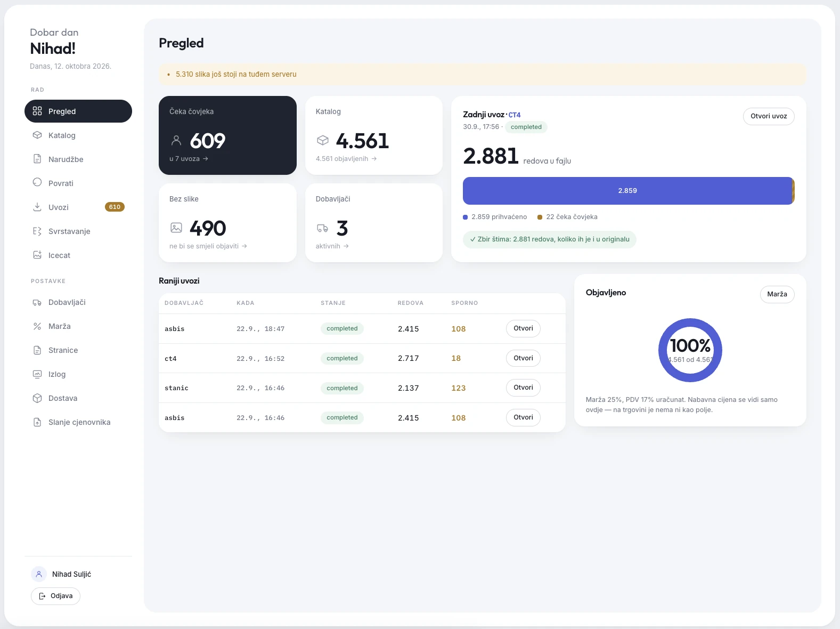
Task: Click the image icon in Bez slike card
Action: (176, 228)
